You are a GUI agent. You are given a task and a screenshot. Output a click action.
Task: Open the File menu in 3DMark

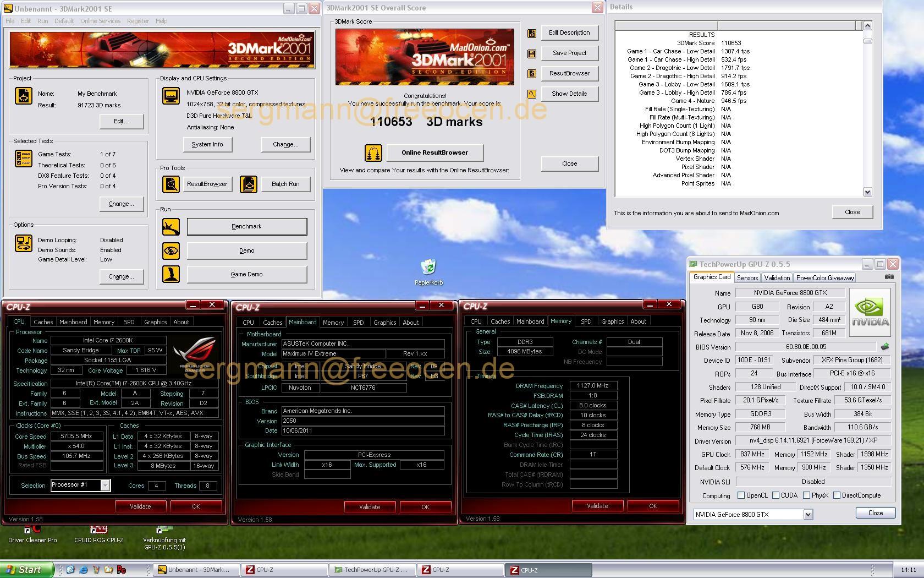pos(10,21)
